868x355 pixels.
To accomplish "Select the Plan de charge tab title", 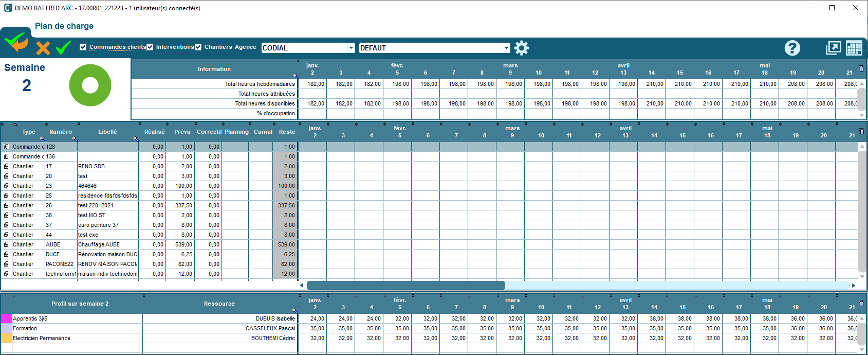I will point(64,26).
